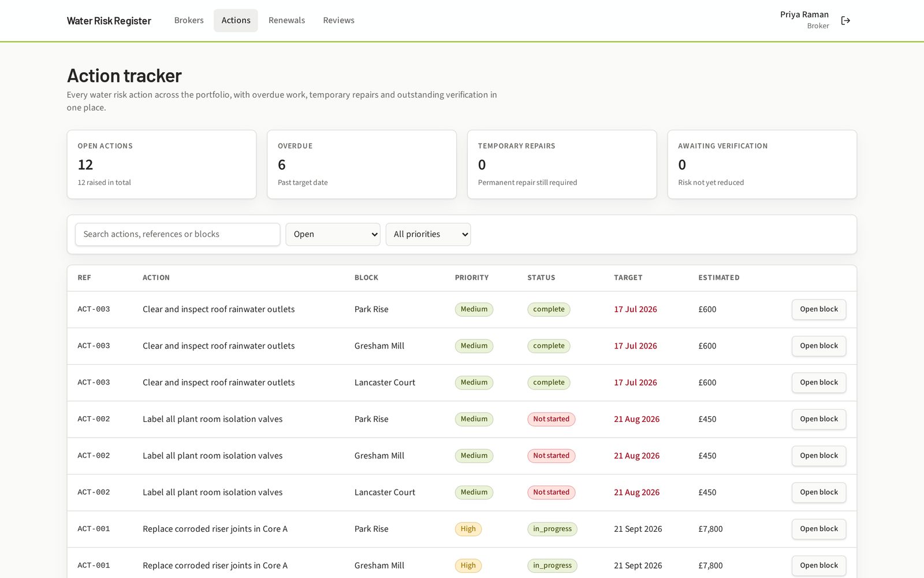The image size is (924, 578).
Task: Click 17 Jul 2026 date for Lancaster Court
Action: (x=635, y=383)
